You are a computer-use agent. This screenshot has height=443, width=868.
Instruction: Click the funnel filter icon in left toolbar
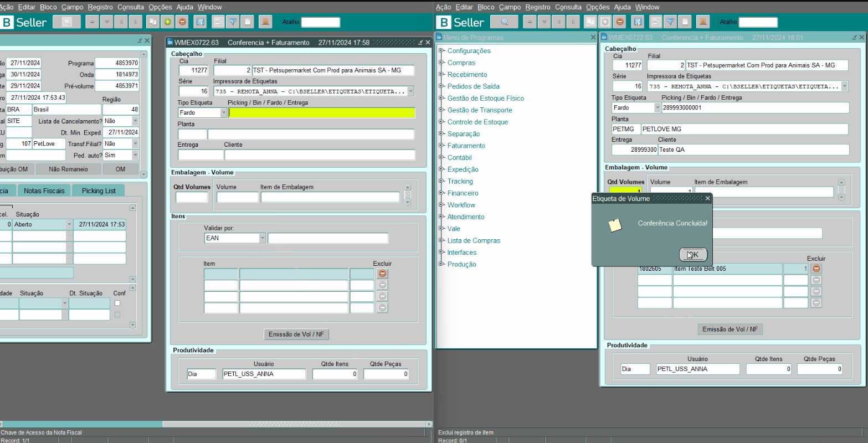click(233, 22)
